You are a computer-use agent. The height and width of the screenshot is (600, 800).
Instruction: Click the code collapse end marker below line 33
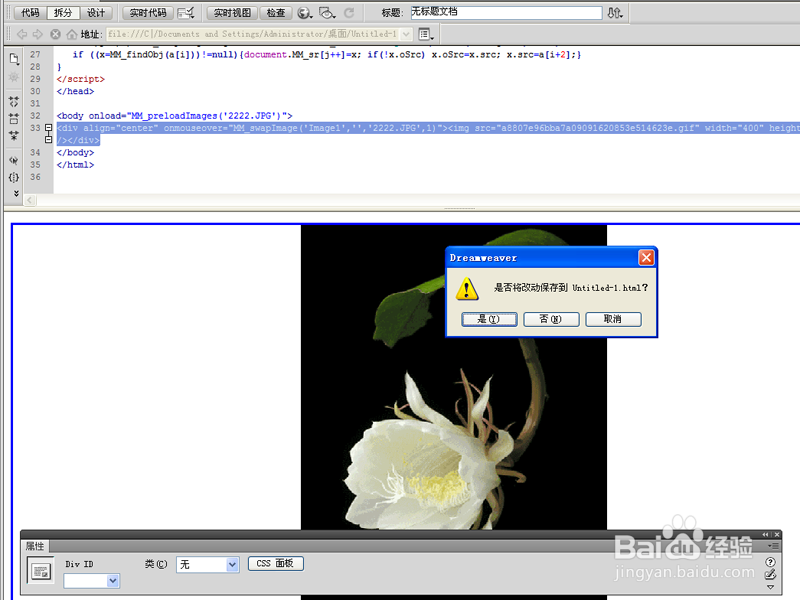[x=48, y=139]
